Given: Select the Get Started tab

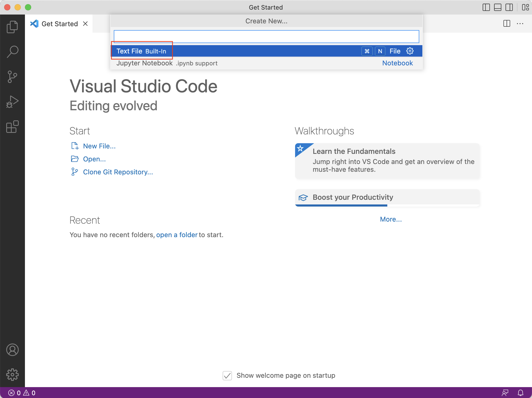Looking at the screenshot, I should point(59,24).
